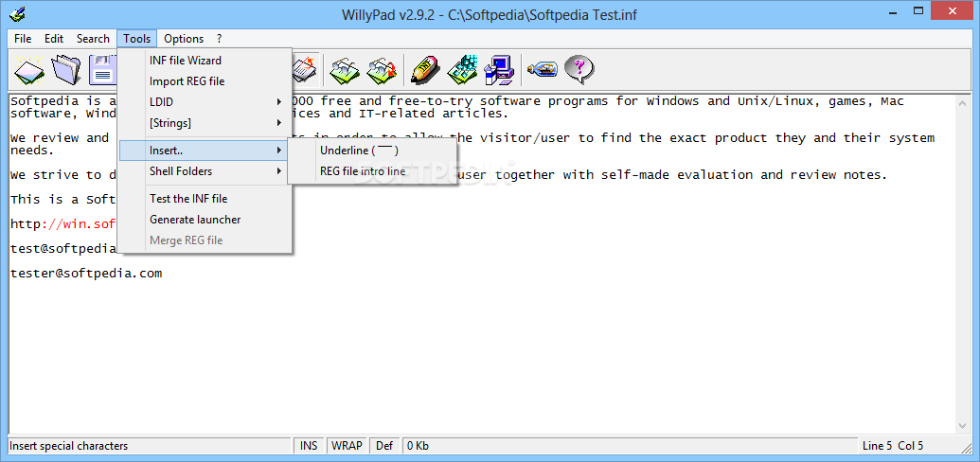Click the registry cubes toolbar icon
This screenshot has height=462, width=980.
click(x=462, y=69)
